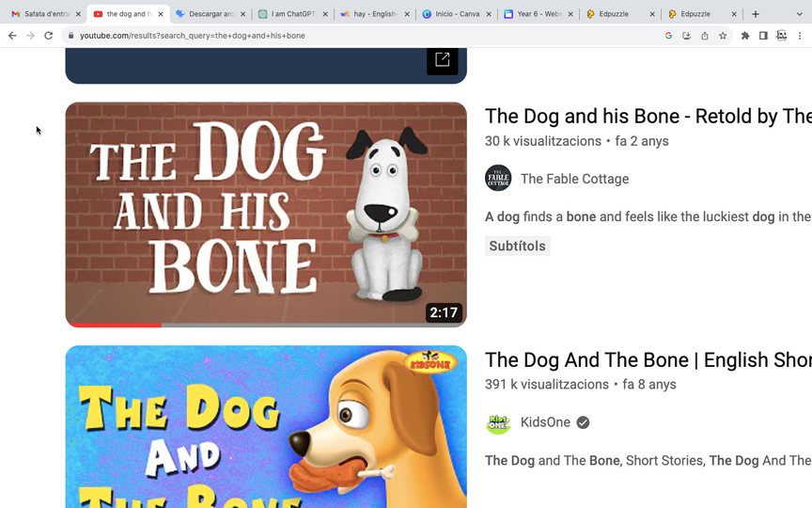Switch to hay - English tab
The width and height of the screenshot is (812, 508).
pyautogui.click(x=375, y=14)
